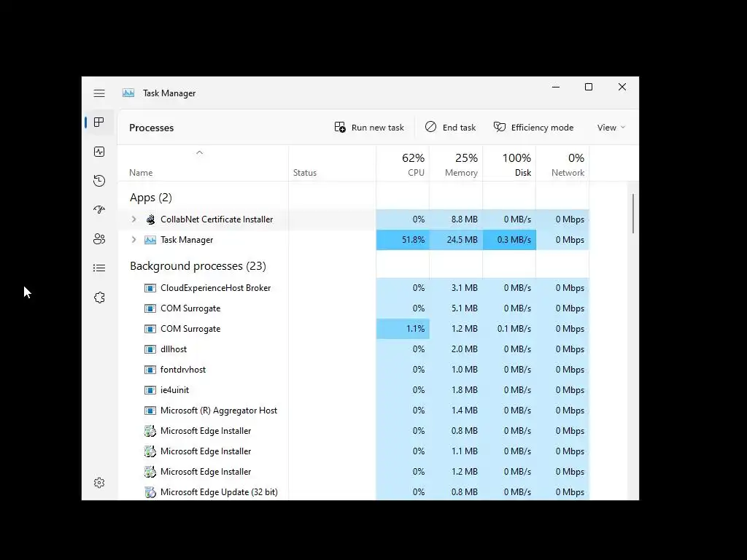
Task: Click the 2.0 MB memory cell
Action: coord(457,349)
